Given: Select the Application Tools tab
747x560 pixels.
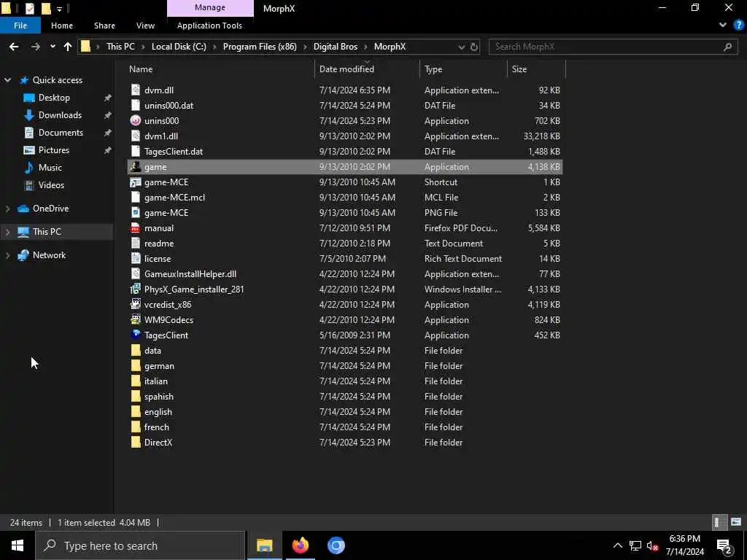Looking at the screenshot, I should 209,26.
